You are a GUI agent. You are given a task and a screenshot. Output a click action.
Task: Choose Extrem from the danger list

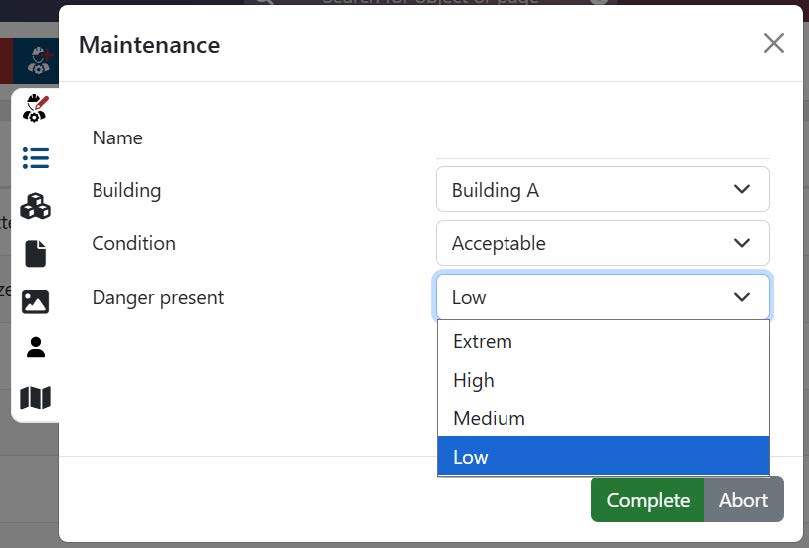coord(602,342)
